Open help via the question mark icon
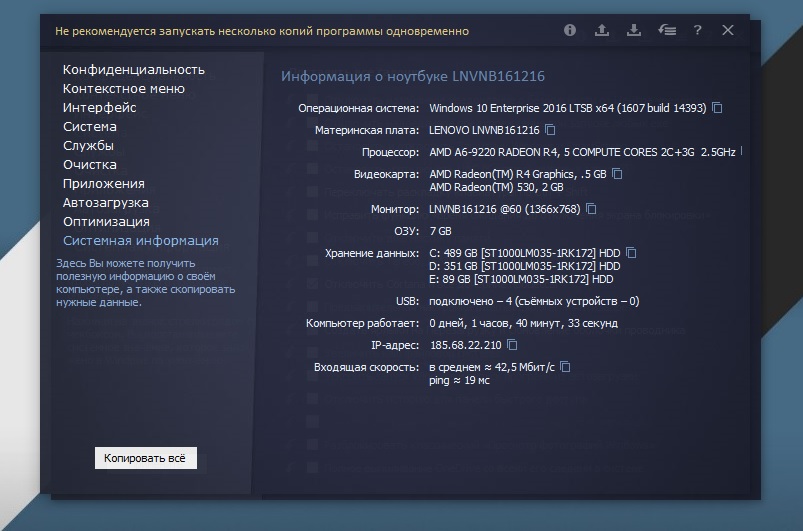The width and height of the screenshot is (803, 531). point(697,30)
